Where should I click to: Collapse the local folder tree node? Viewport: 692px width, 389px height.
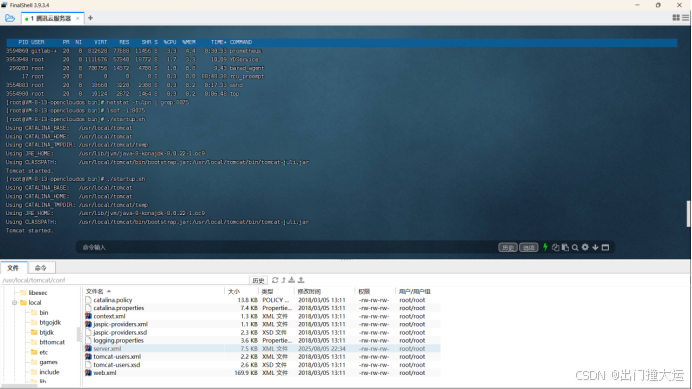pyautogui.click(x=15, y=302)
